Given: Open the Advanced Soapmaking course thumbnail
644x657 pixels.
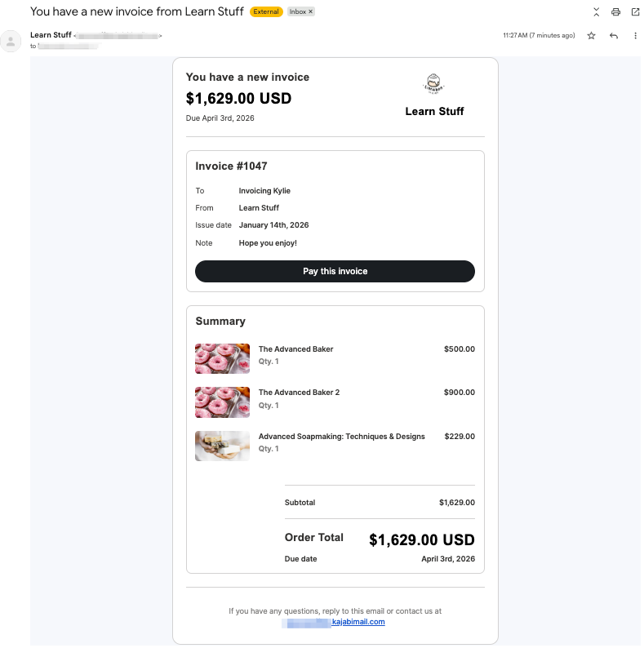Looking at the screenshot, I should [222, 446].
